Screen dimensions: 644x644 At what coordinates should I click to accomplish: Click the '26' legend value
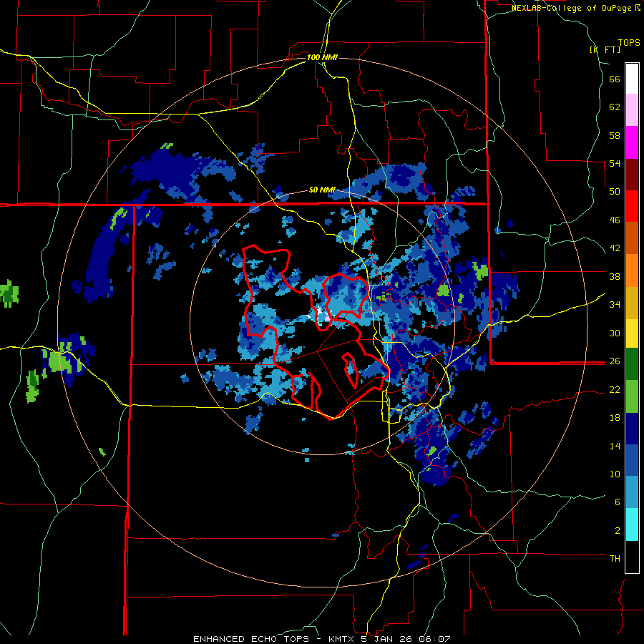coord(615,361)
